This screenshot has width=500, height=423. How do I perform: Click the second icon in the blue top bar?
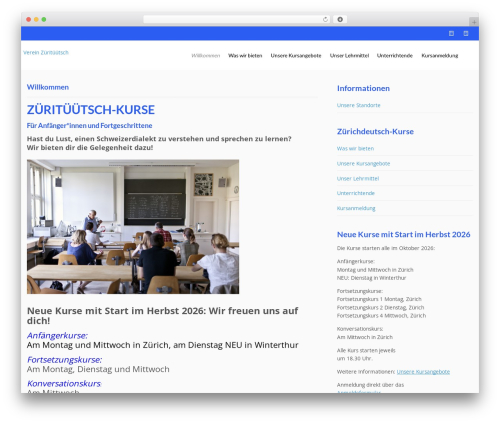[x=466, y=33]
